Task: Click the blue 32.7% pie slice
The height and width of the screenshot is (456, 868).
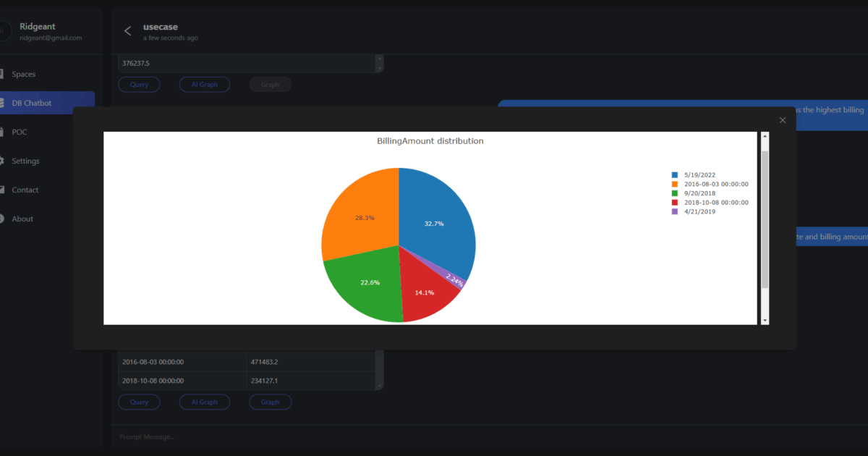Action: [434, 217]
